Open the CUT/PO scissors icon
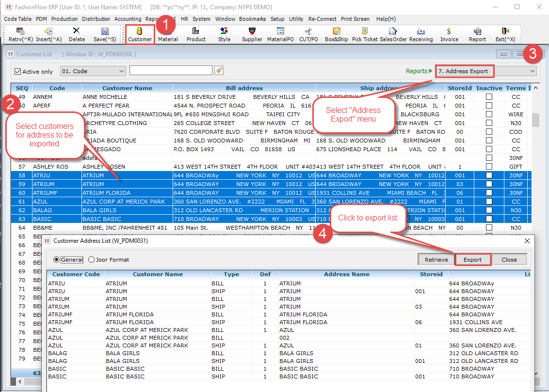This screenshot has width=549, height=392. [308, 34]
